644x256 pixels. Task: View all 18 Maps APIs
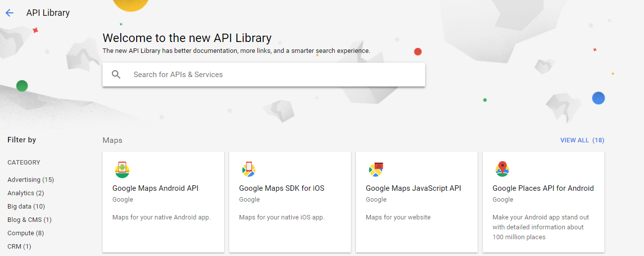click(582, 140)
